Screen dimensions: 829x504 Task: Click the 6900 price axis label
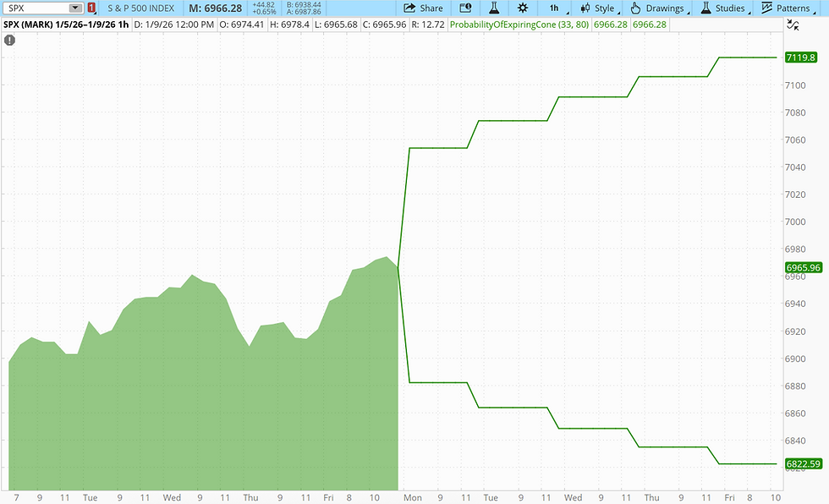coord(795,359)
